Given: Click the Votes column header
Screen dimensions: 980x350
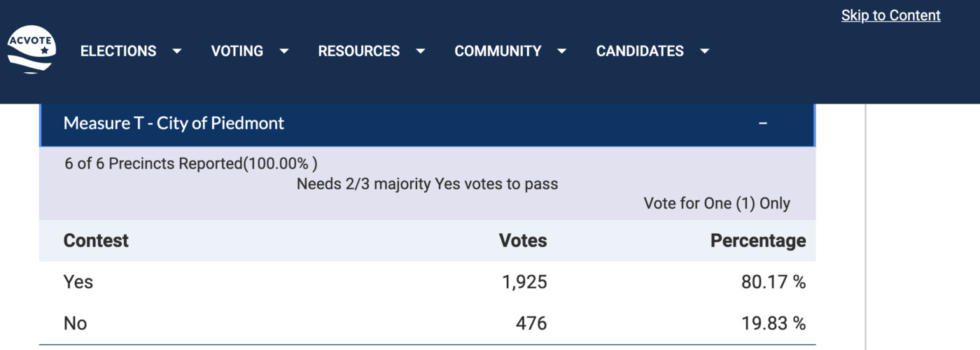Looking at the screenshot, I should coord(523,241).
